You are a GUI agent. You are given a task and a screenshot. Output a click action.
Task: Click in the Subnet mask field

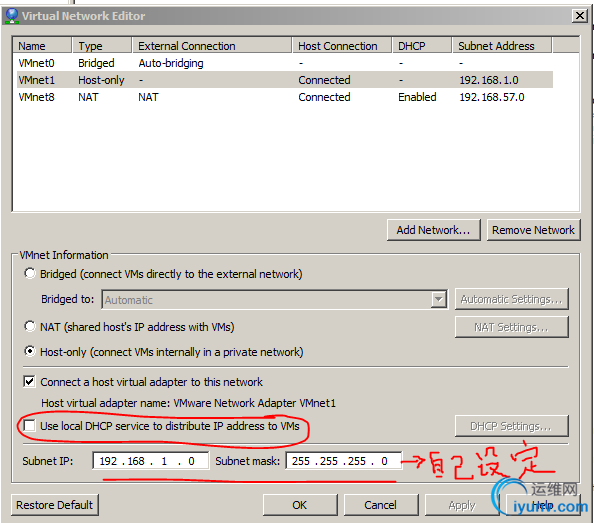pos(343,461)
